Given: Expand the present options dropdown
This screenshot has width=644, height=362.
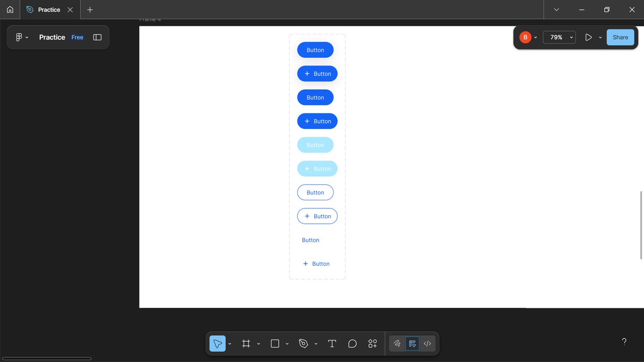Looking at the screenshot, I should coord(600,37).
